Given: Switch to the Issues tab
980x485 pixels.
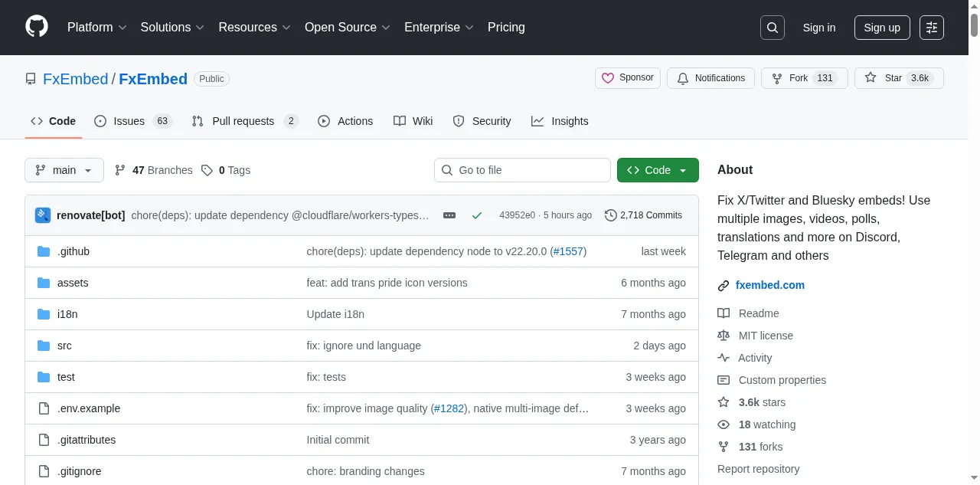Looking at the screenshot, I should [132, 121].
